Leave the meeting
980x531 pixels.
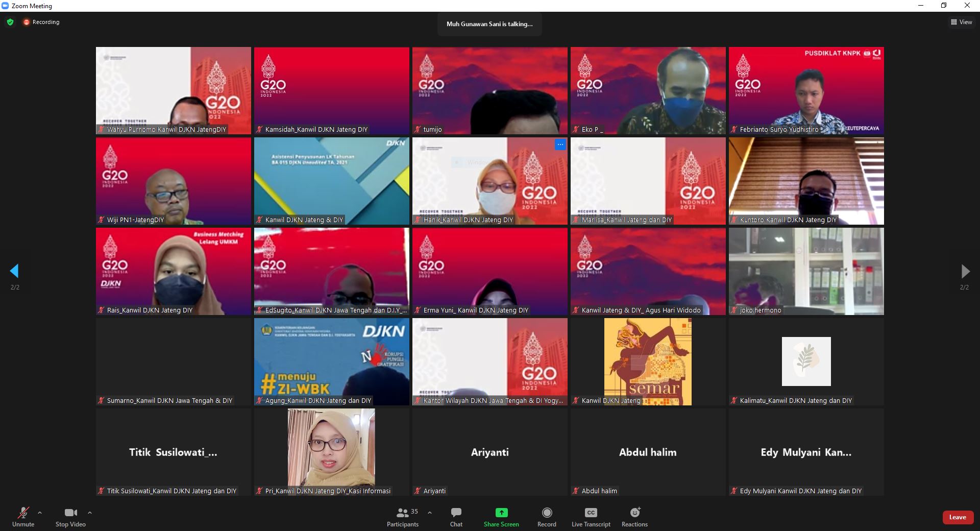(957, 517)
